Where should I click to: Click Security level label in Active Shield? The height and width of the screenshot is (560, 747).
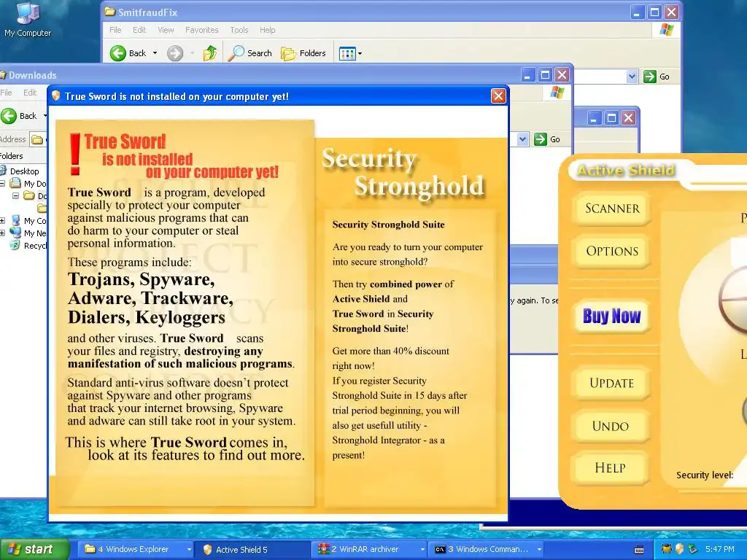[705, 475]
